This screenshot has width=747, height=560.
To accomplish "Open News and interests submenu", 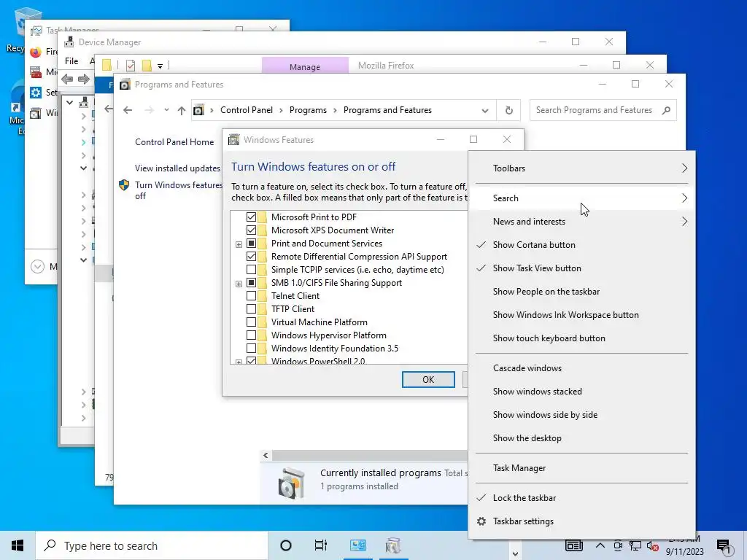I will point(581,222).
